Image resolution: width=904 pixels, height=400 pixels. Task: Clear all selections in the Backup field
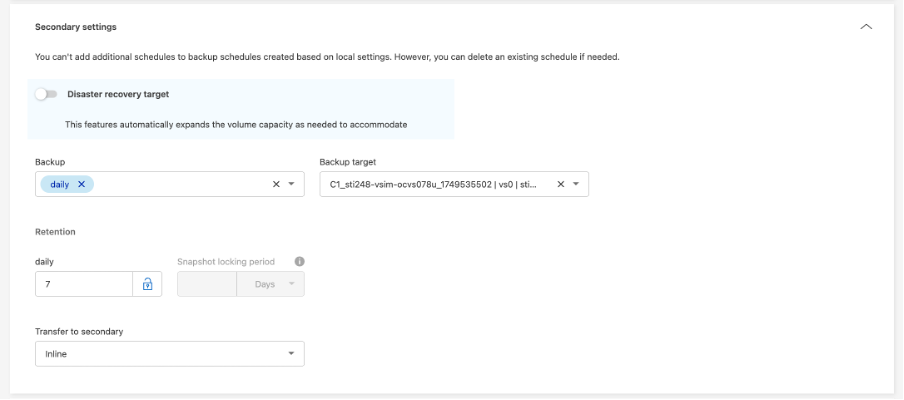(x=276, y=184)
